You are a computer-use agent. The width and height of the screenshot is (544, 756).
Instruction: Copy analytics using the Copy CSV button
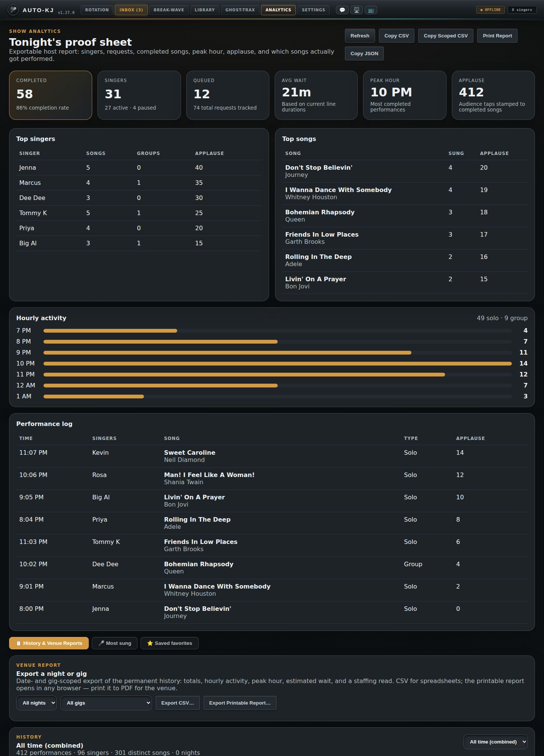(x=397, y=36)
